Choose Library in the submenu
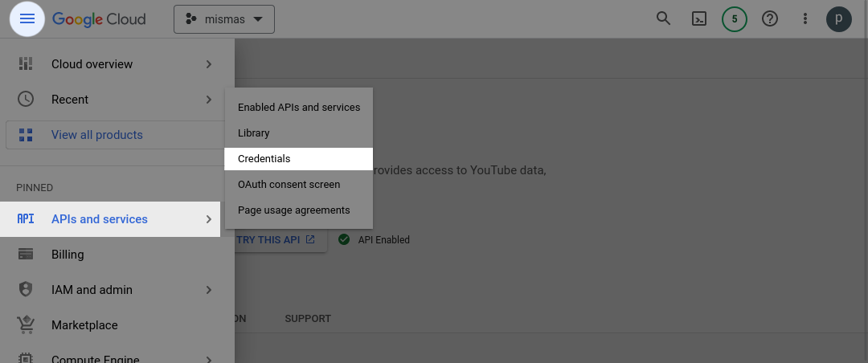This screenshot has width=868, height=363. pos(299,133)
